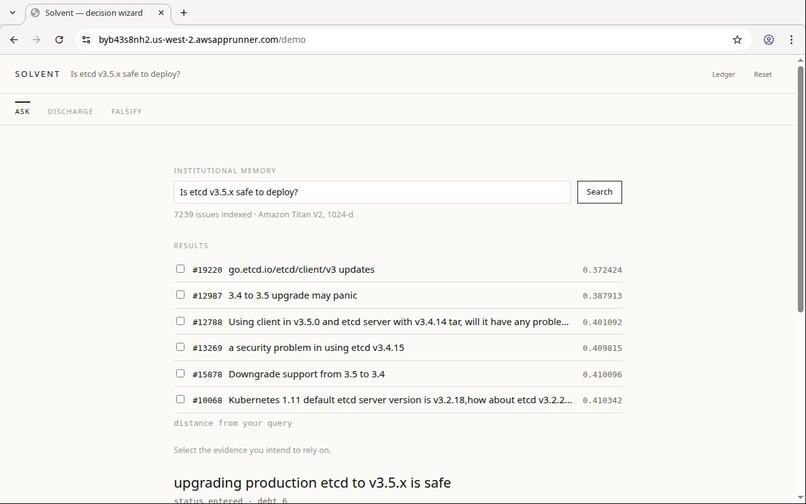806x504 pixels.
Task: Switch to the ASK tab
Action: tap(23, 111)
